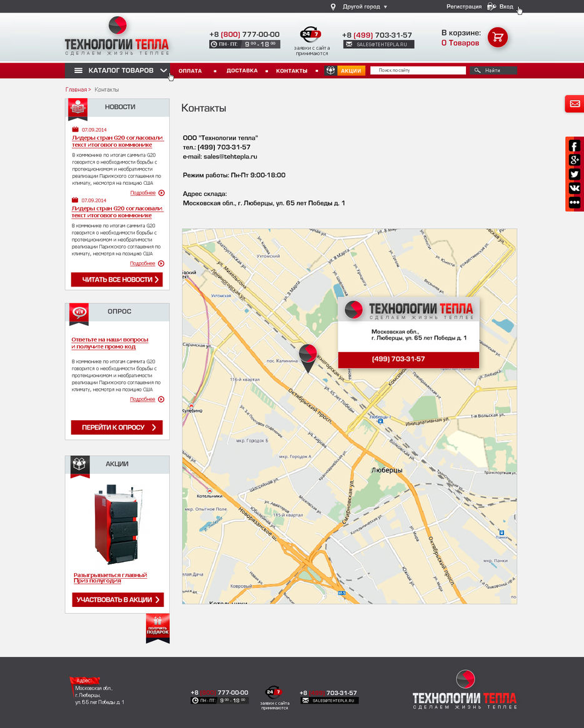584x728 pixels.
Task: Click the Найти search button
Action: click(493, 71)
